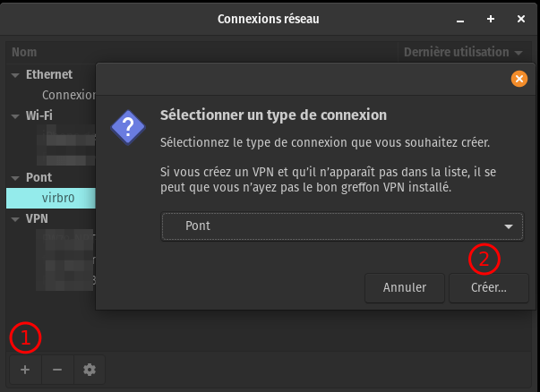
Task: Sort by Dernière utilisation column header
Action: [x=463, y=53]
